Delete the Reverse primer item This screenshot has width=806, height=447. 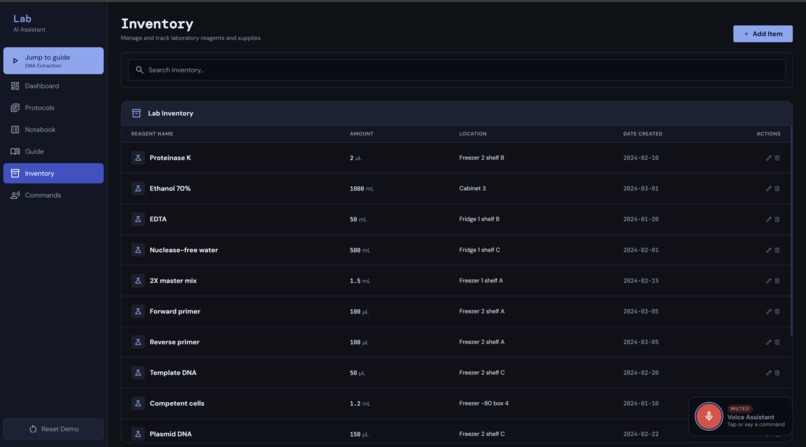pyautogui.click(x=777, y=342)
